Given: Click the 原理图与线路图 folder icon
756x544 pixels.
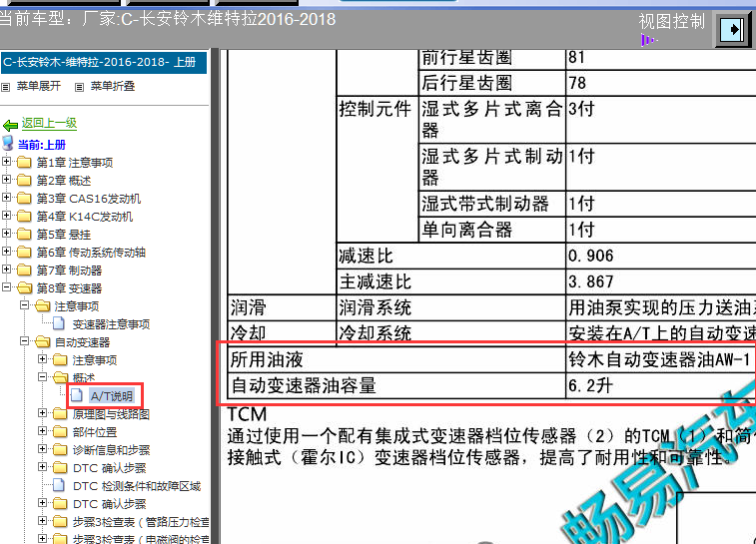Looking at the screenshot, I should point(60,413).
